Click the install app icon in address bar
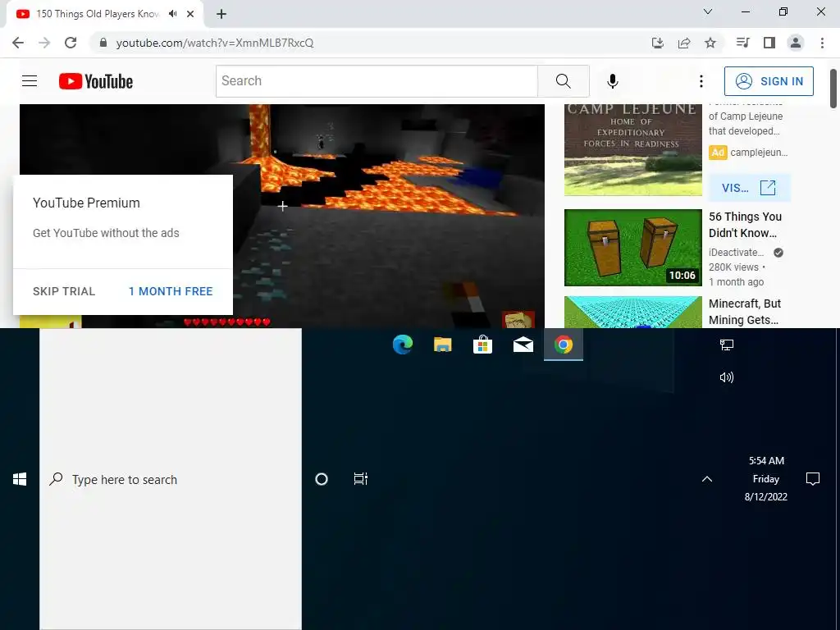 coord(658,43)
